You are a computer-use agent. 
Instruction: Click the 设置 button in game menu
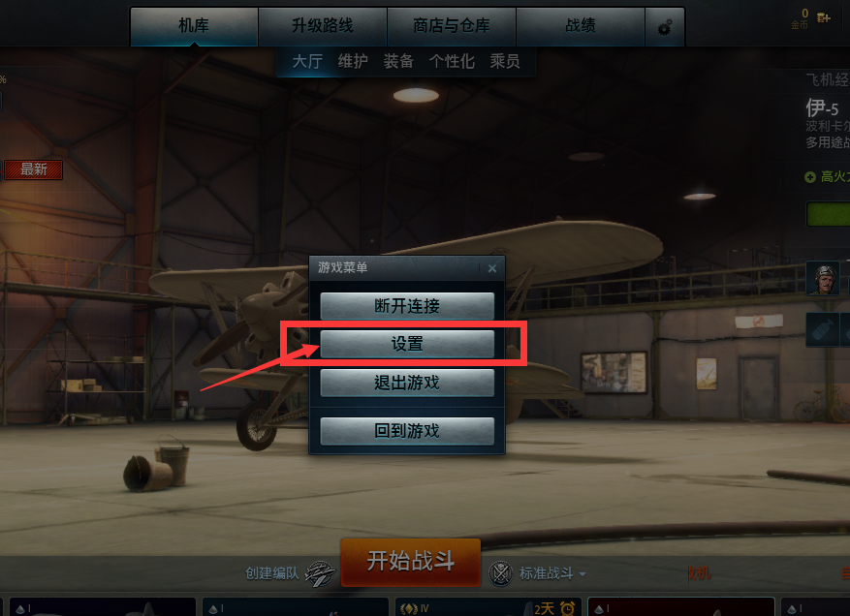[407, 344]
